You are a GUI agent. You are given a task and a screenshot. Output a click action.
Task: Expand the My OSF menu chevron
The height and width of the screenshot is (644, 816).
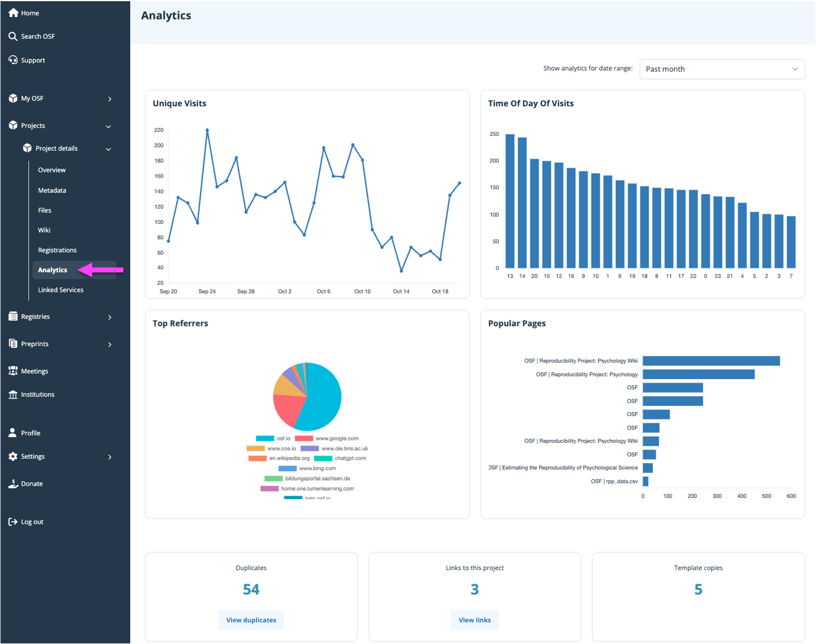110,99
